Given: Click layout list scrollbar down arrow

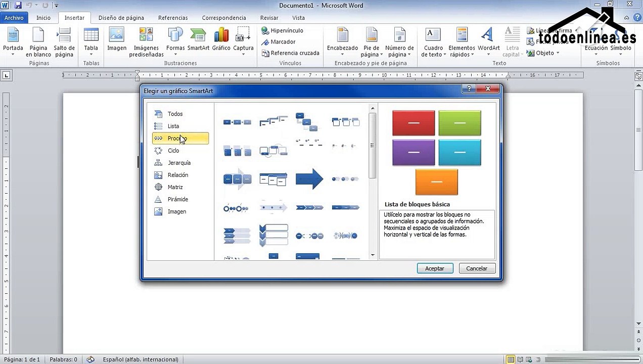Looking at the screenshot, I should point(373,255).
